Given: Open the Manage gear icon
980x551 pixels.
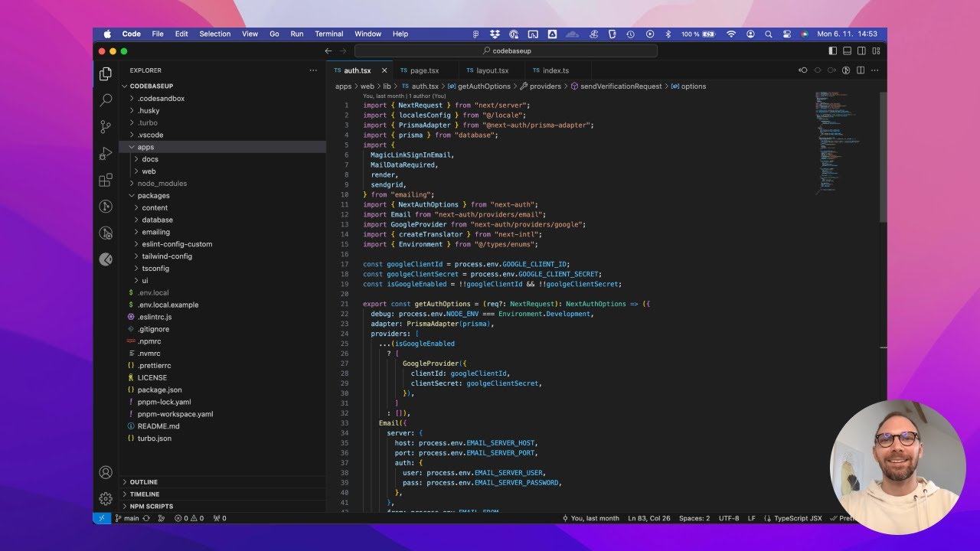Looking at the screenshot, I should click(106, 498).
